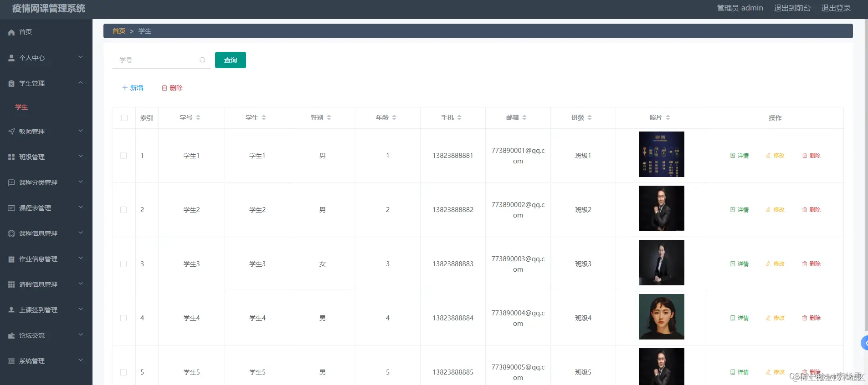The image size is (868, 385).
Task: Click the vertical scrollbar on the right
Action: (x=866, y=175)
